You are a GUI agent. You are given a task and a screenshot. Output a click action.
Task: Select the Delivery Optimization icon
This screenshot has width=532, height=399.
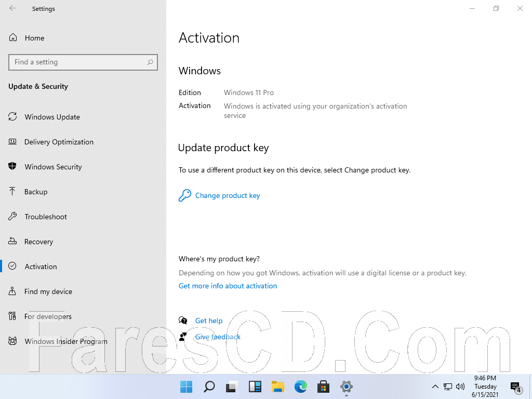tap(12, 141)
